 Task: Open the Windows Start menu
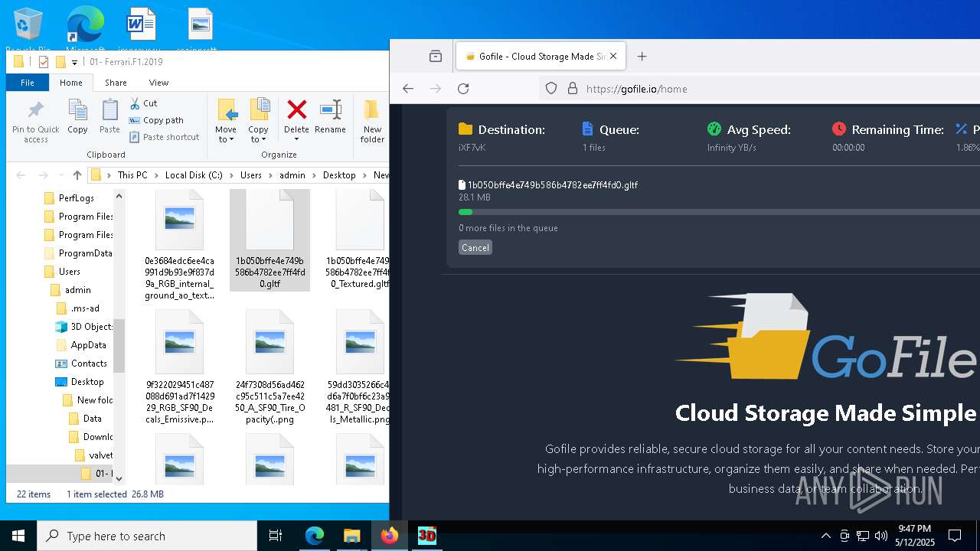18,536
